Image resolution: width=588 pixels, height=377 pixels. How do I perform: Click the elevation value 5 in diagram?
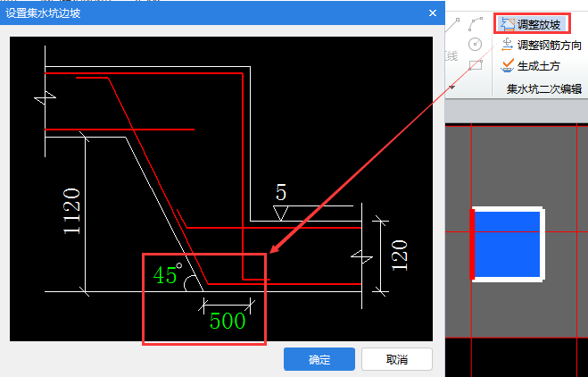281,193
